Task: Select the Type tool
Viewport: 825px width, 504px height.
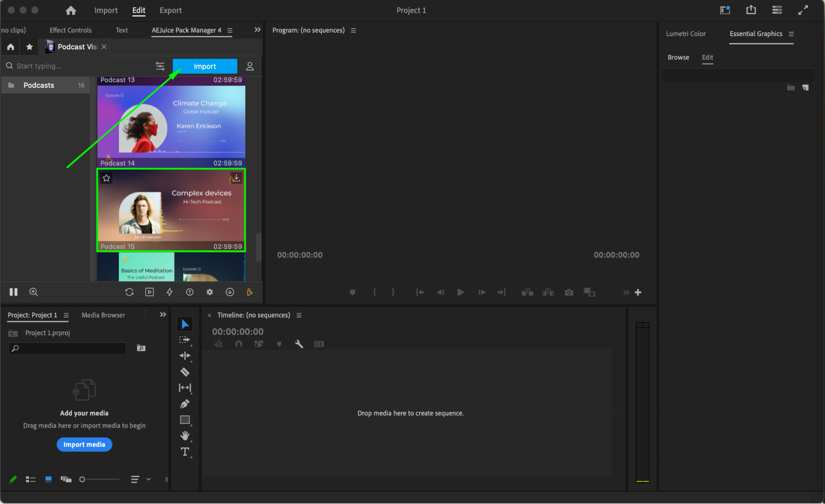Action: [x=185, y=452]
